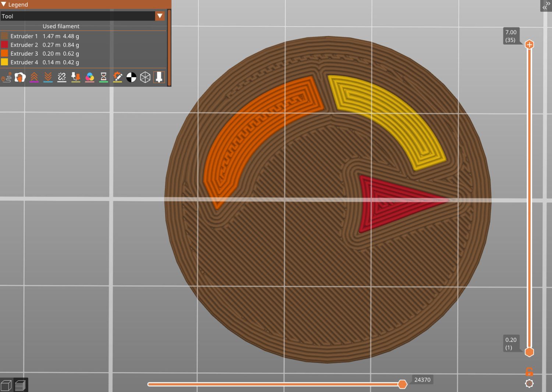
Task: Toggle center of gravity marker
Action: (x=131, y=77)
